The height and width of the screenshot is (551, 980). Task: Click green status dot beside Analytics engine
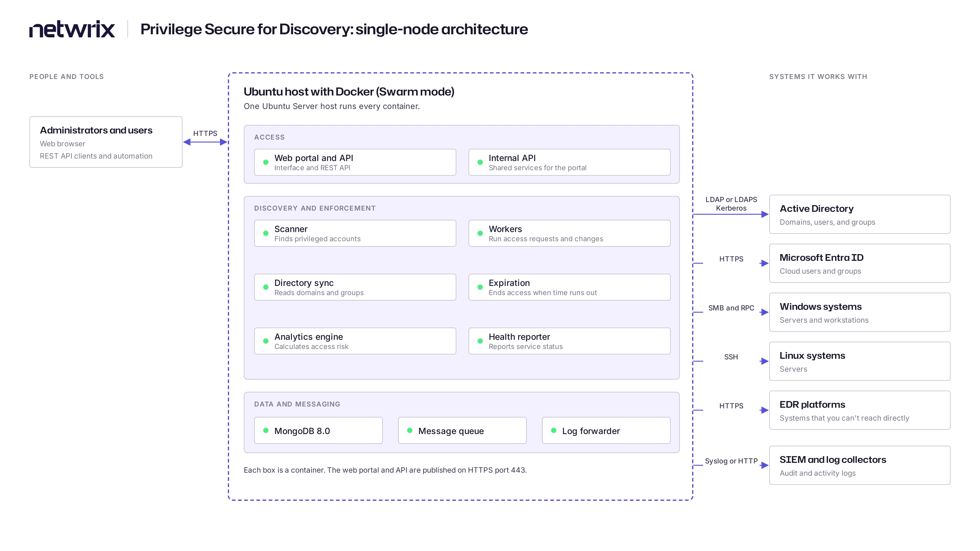pyautogui.click(x=266, y=341)
